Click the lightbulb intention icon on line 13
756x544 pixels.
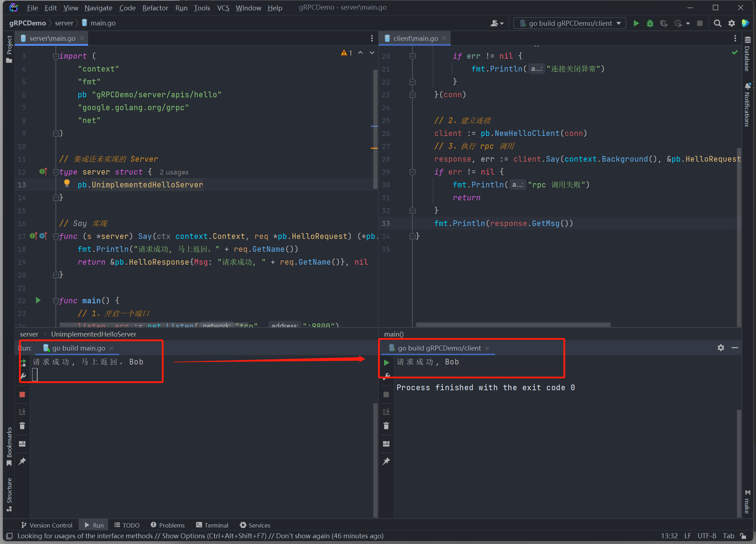click(67, 183)
